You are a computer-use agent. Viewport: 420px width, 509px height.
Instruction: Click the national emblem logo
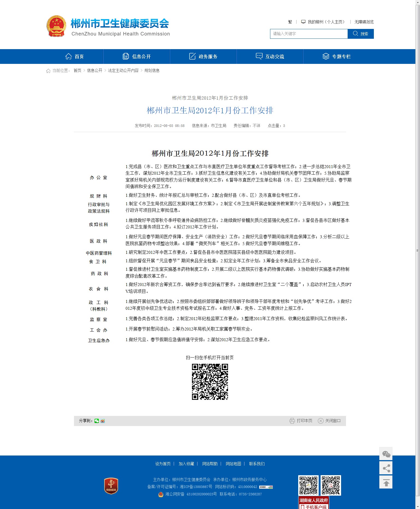tap(56, 26)
